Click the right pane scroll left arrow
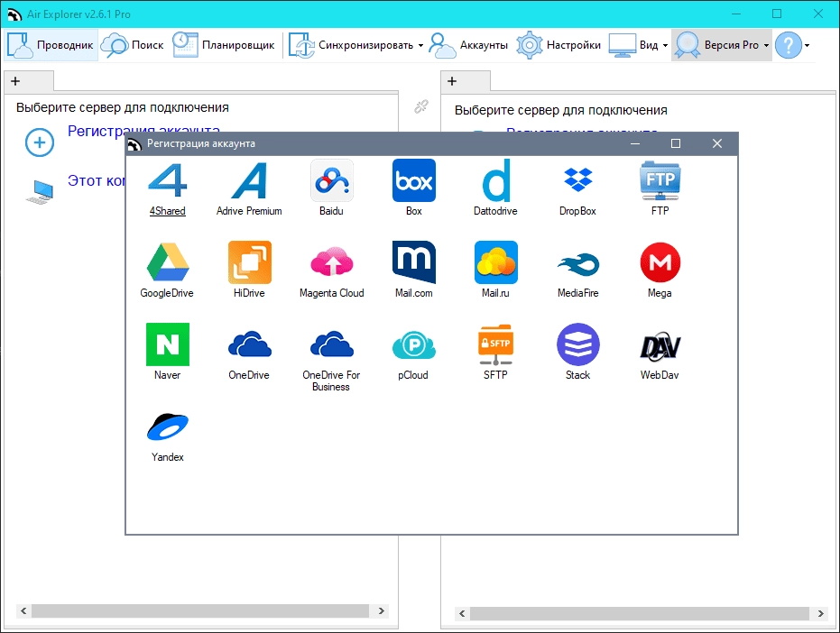Screen dimensions: 840x633 pos(462,613)
